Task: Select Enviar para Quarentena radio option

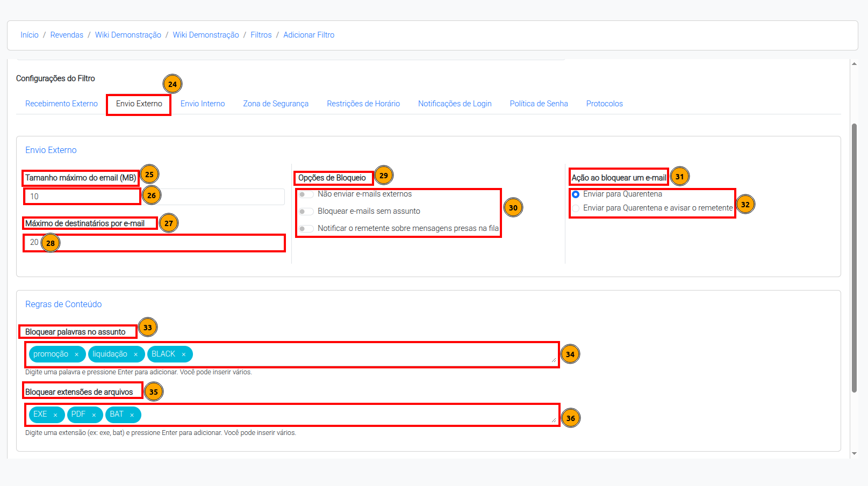Action: (576, 194)
